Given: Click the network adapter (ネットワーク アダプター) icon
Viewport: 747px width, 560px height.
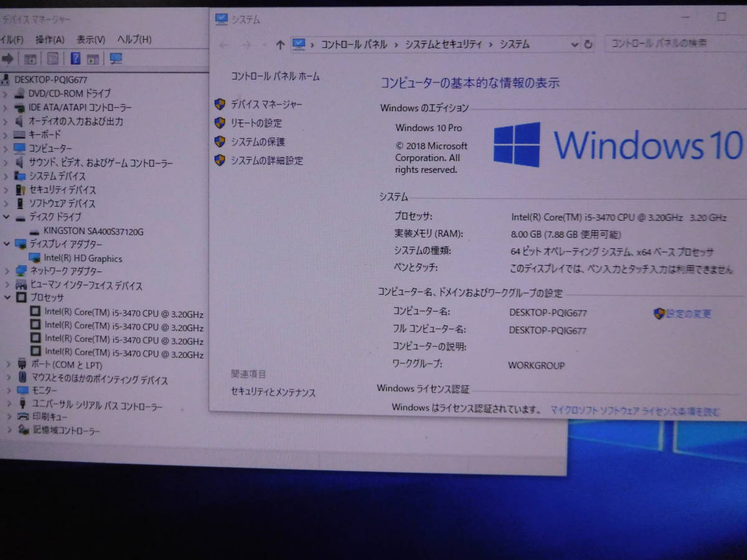Looking at the screenshot, I should tap(22, 271).
